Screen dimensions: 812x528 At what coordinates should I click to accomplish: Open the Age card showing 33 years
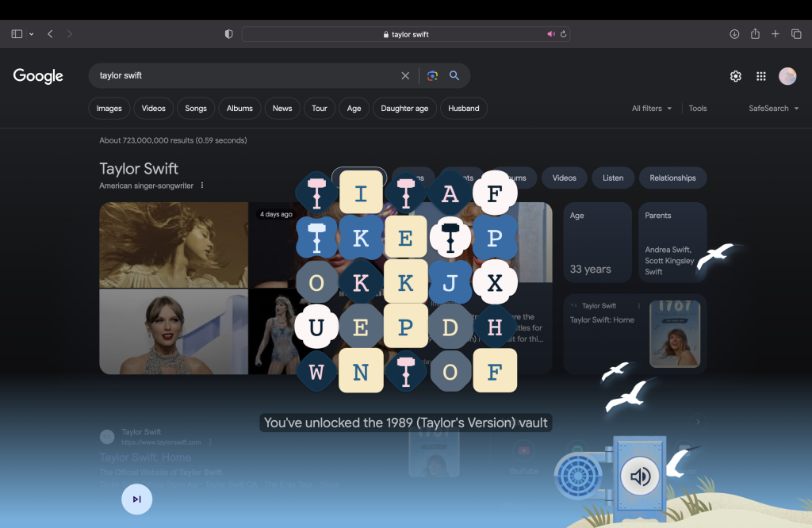point(598,243)
